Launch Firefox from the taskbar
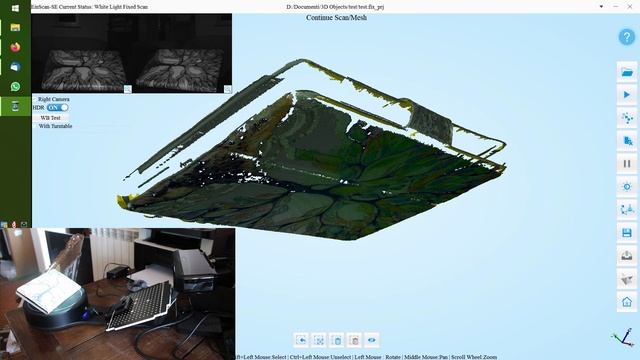640x360 pixels. [x=16, y=47]
